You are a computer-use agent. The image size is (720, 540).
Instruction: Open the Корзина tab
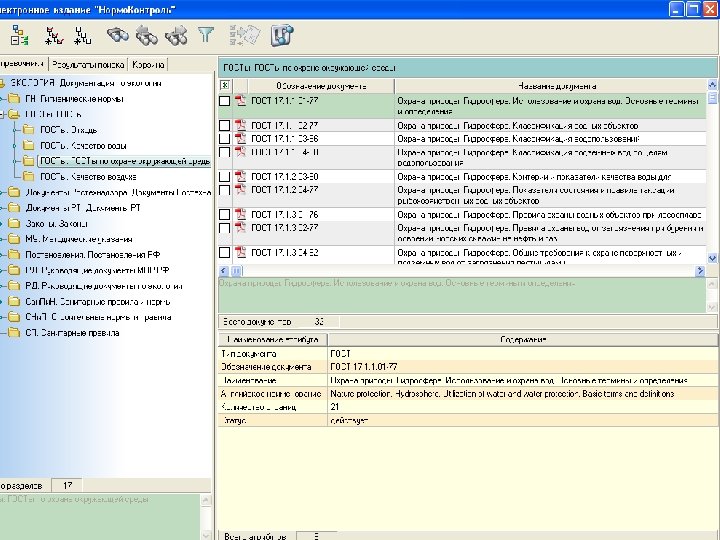(150, 63)
